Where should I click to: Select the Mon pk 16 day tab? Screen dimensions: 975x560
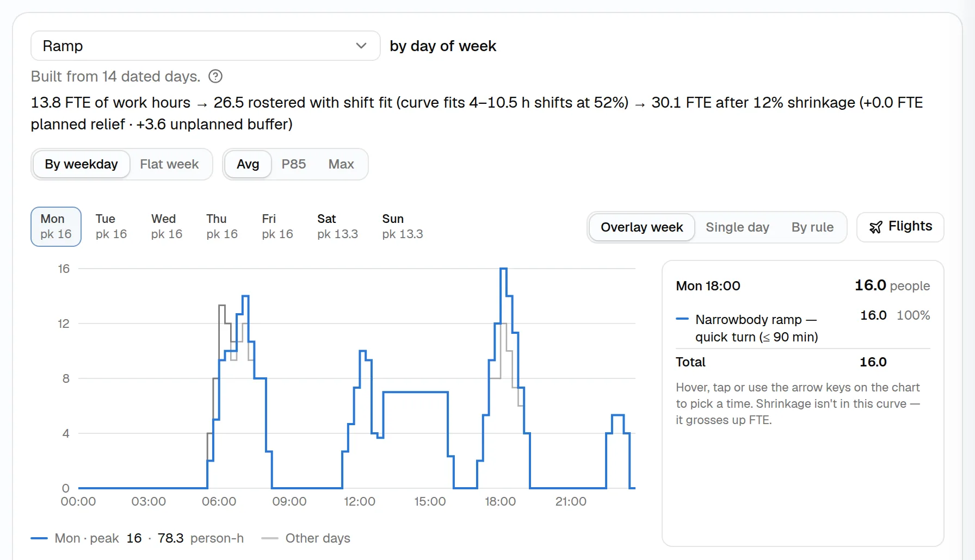(56, 227)
